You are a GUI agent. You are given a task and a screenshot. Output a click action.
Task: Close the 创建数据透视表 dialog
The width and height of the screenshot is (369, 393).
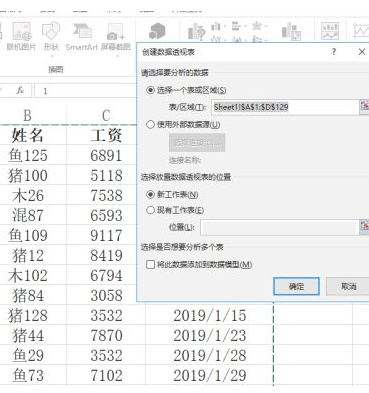pos(362,52)
